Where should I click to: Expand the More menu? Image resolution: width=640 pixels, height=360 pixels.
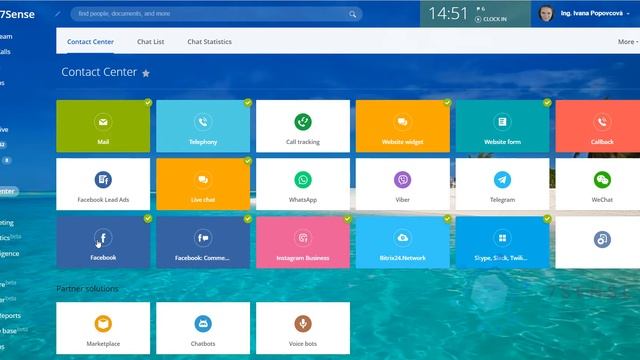coord(628,42)
